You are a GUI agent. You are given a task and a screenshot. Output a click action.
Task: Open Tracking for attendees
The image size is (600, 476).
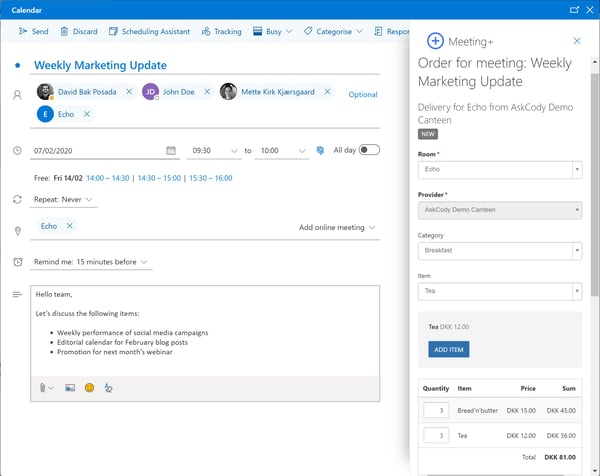point(222,31)
